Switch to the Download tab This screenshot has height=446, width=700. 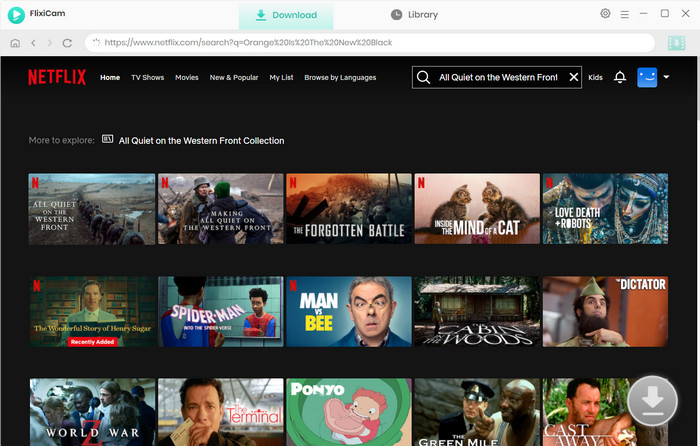pyautogui.click(x=286, y=15)
